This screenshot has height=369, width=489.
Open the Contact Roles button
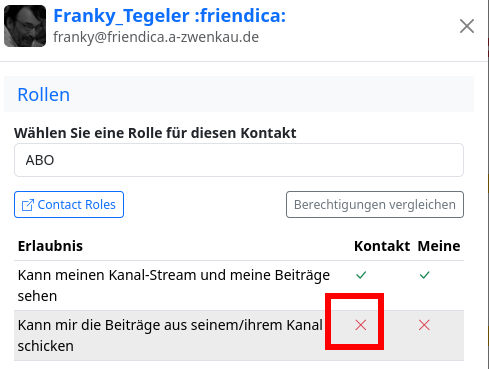(x=69, y=205)
